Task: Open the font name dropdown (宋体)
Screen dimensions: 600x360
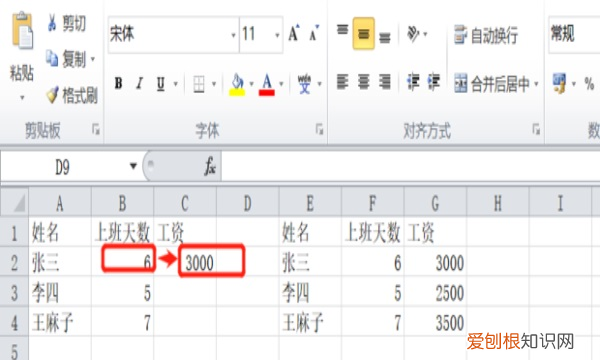Action: click(x=233, y=35)
